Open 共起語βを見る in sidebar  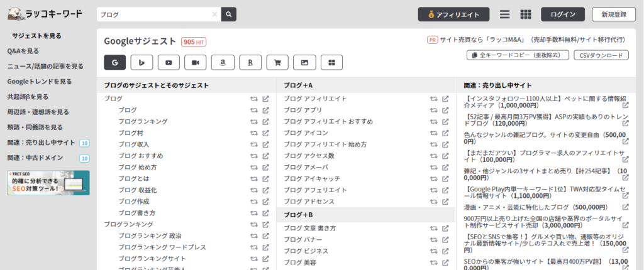point(28,97)
